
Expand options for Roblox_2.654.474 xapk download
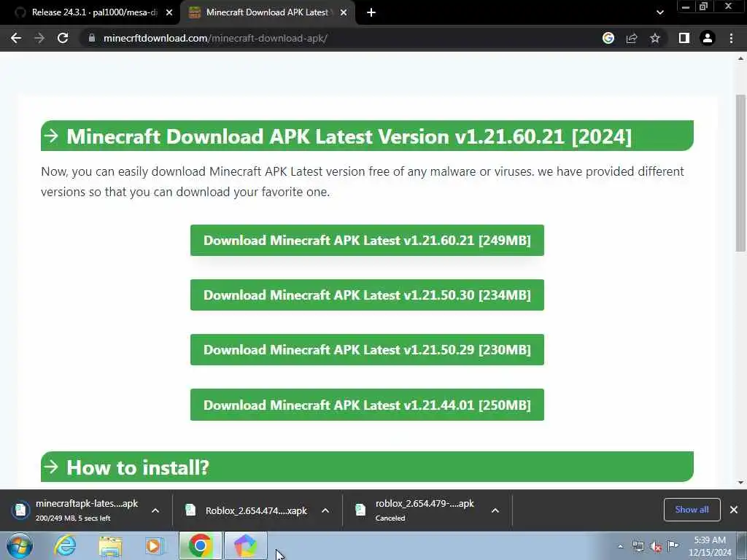[325, 510]
